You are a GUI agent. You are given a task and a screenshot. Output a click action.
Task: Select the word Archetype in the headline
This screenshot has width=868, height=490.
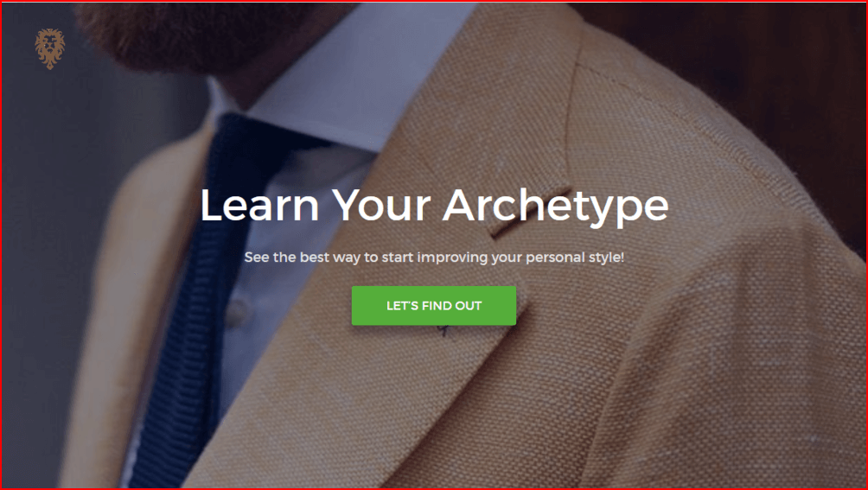click(556, 207)
